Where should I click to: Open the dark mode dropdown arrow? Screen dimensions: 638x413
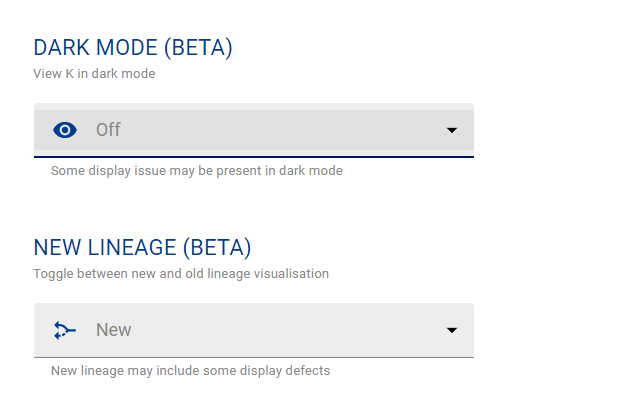point(452,130)
